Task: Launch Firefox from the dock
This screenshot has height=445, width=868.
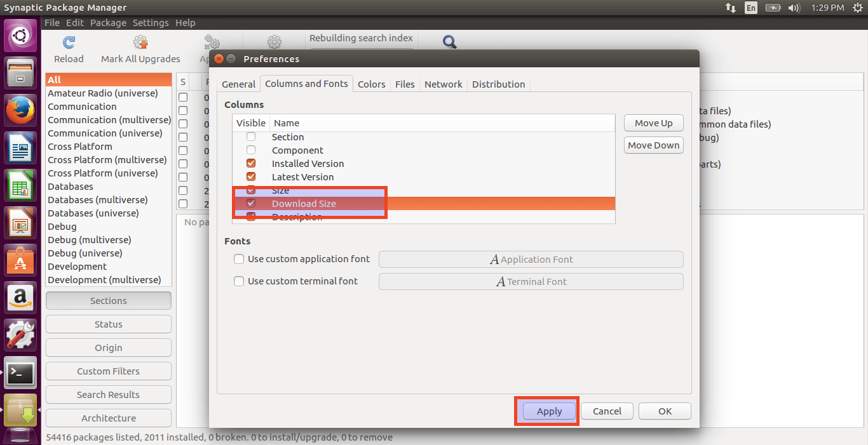Action: click(20, 109)
